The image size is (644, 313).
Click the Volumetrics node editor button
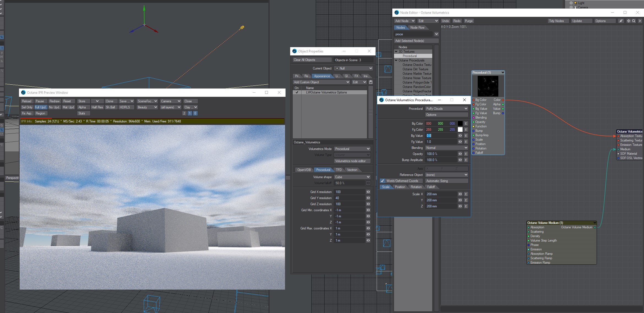[352, 161]
